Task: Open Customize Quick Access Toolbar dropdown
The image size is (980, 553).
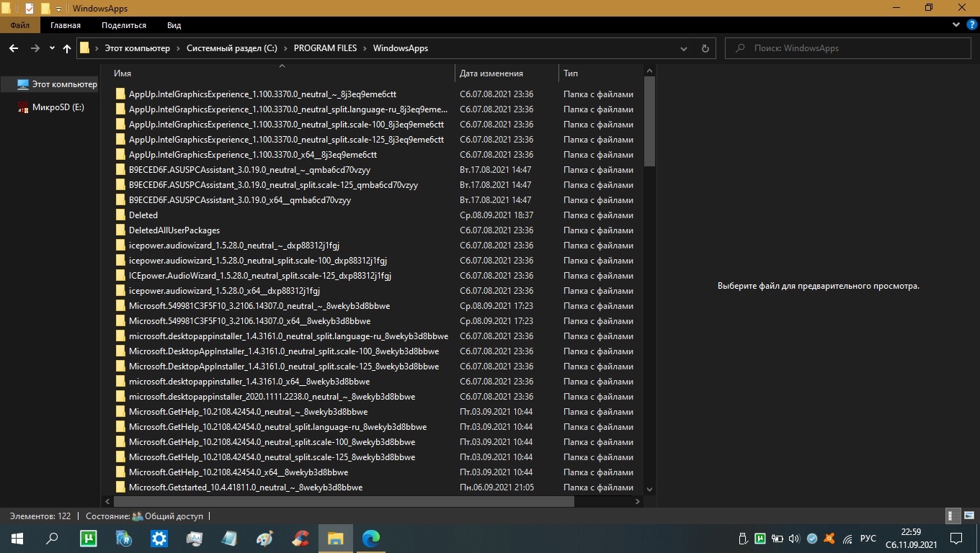Action: (59, 9)
